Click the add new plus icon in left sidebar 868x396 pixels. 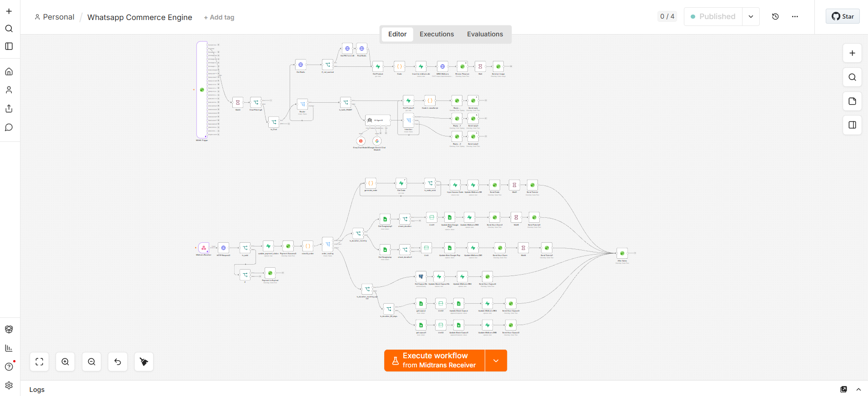pos(9,11)
